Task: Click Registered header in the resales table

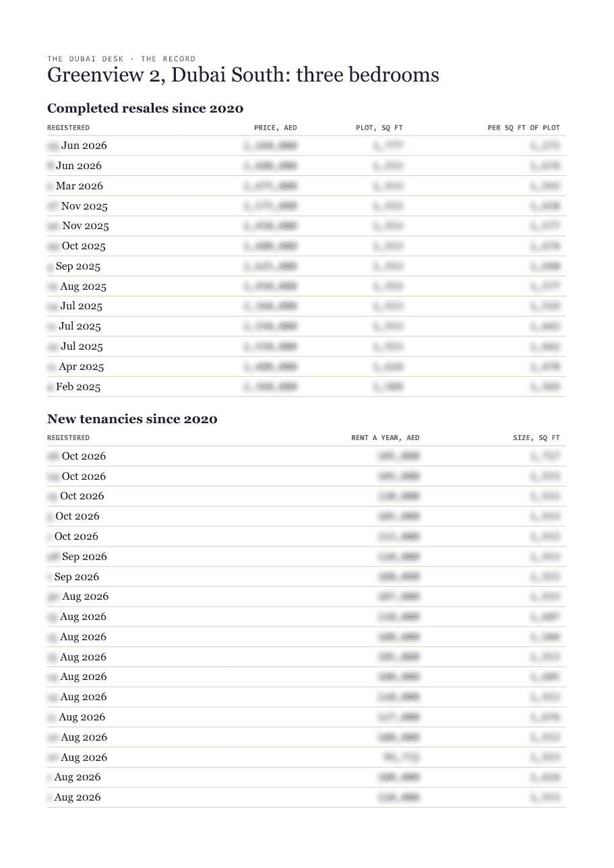Action: point(68,127)
